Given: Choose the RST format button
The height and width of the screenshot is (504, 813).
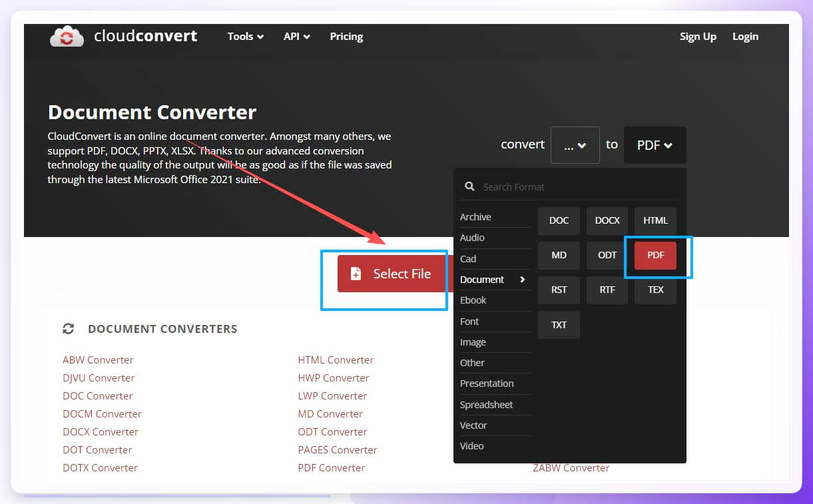Looking at the screenshot, I should click(x=559, y=290).
